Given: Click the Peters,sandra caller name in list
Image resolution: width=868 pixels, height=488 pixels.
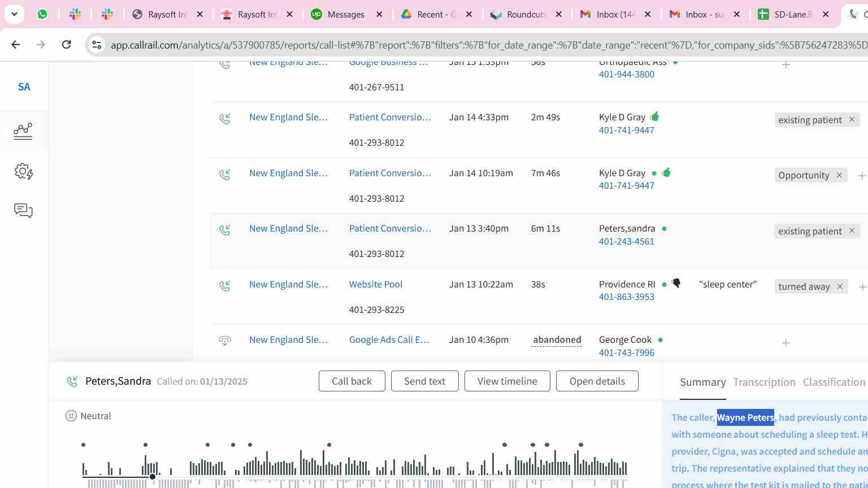Looking at the screenshot, I should 627,228.
